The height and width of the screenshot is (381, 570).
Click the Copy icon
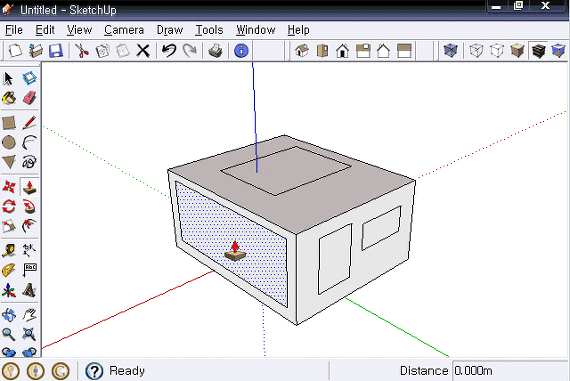click(103, 51)
